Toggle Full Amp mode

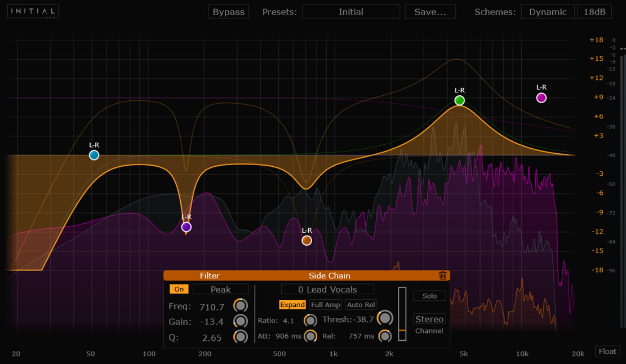click(325, 304)
